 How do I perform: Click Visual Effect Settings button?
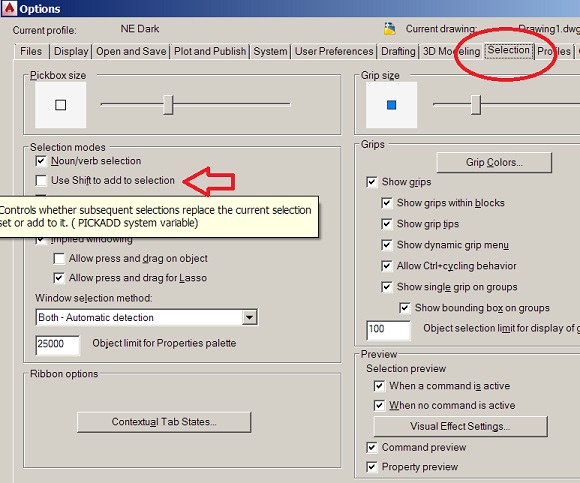[460, 426]
